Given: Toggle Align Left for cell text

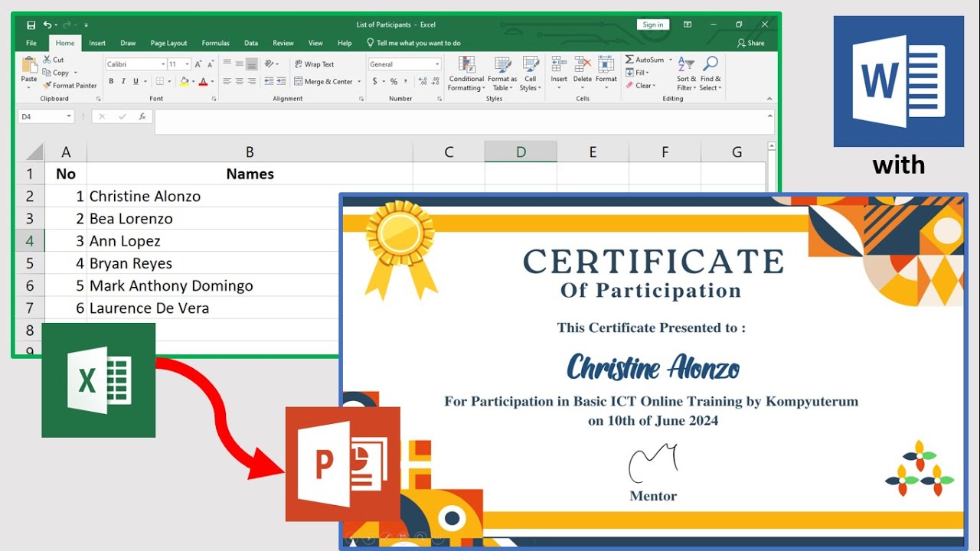Looking at the screenshot, I should click(227, 81).
